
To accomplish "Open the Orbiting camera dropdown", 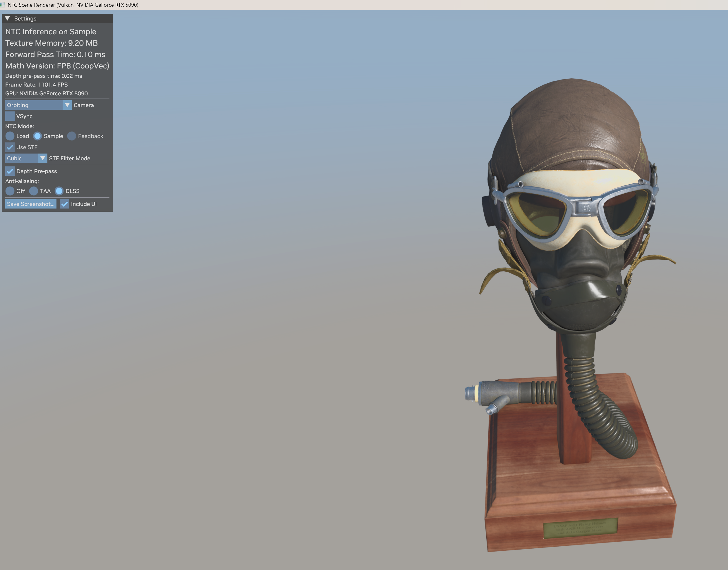I will click(38, 105).
